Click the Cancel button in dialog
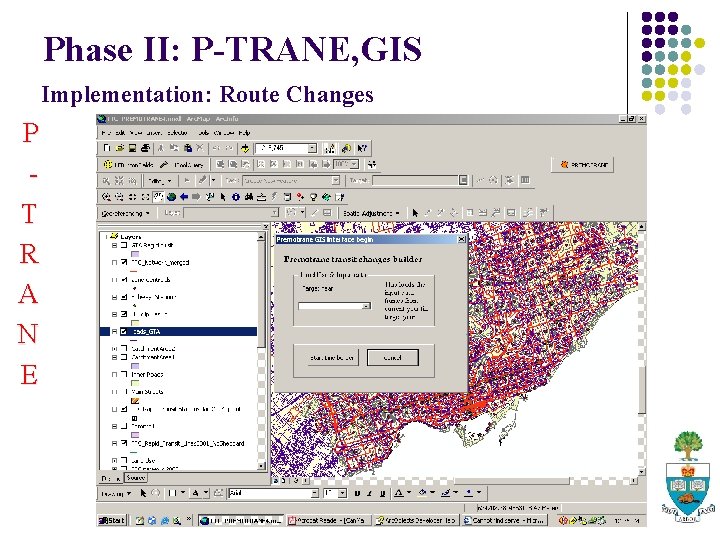This screenshot has height=540, width=720. pyautogui.click(x=393, y=357)
